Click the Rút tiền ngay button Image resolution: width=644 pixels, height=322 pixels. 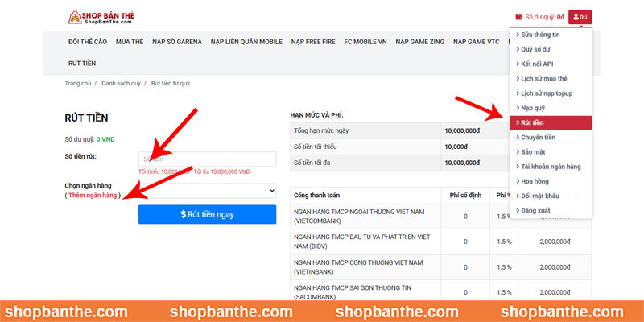[x=207, y=214]
